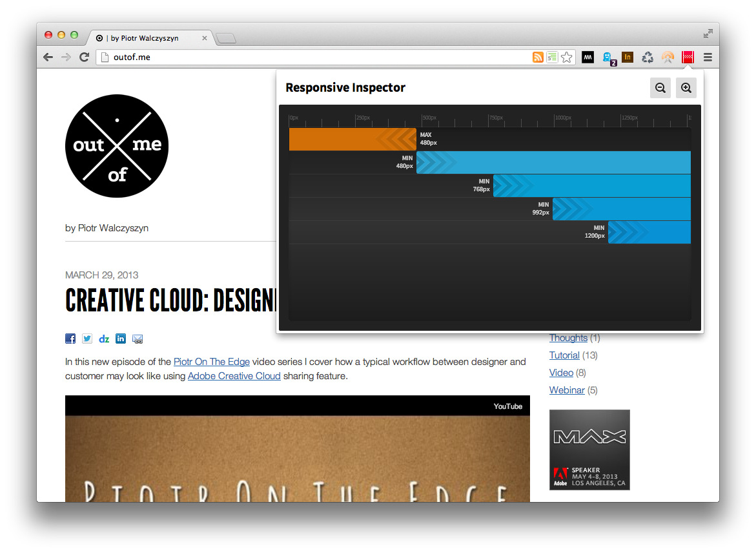Go back using the browser back arrow
756x553 pixels.
click(x=48, y=57)
